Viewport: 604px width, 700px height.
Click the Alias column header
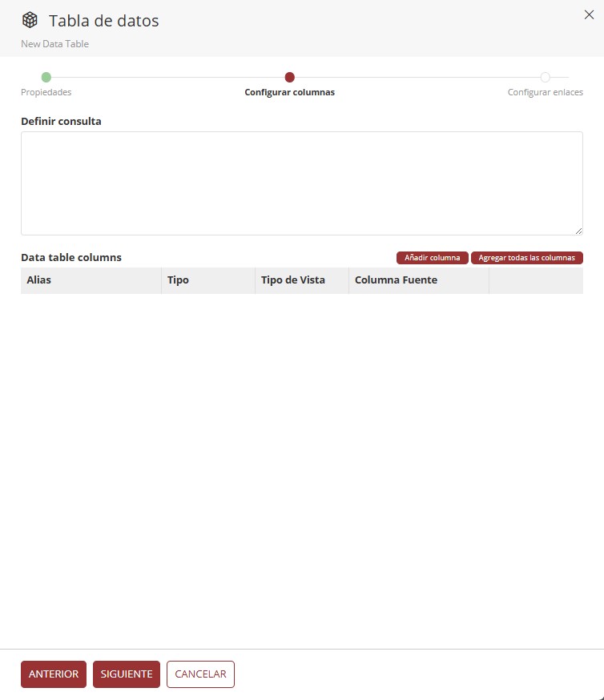click(39, 281)
